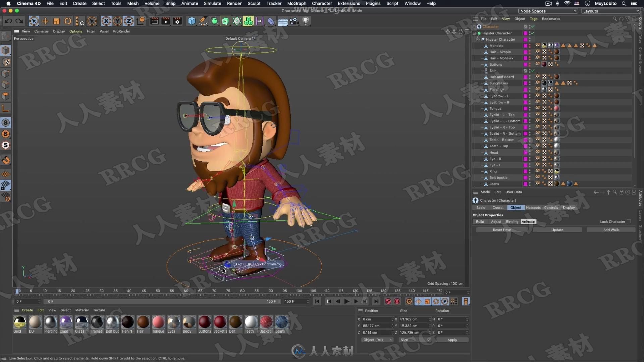Toggle Z axis lock
Image resolution: width=644 pixels, height=362 pixels.
[x=129, y=21]
